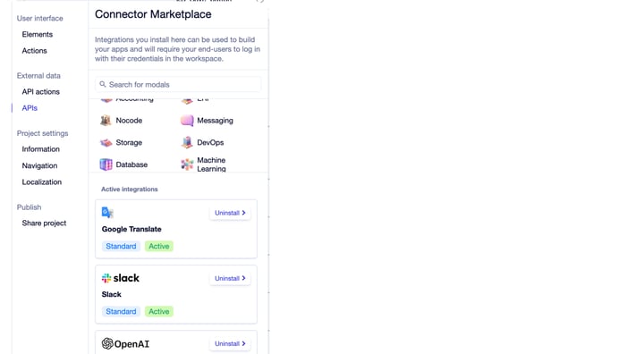Click the External data section label

[x=38, y=76]
